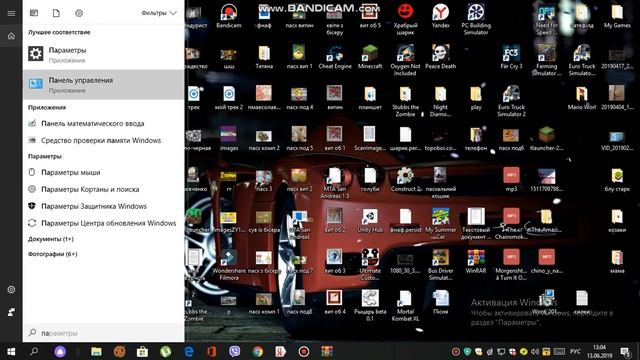Open My Summer Car desktop shortcut

(440, 224)
